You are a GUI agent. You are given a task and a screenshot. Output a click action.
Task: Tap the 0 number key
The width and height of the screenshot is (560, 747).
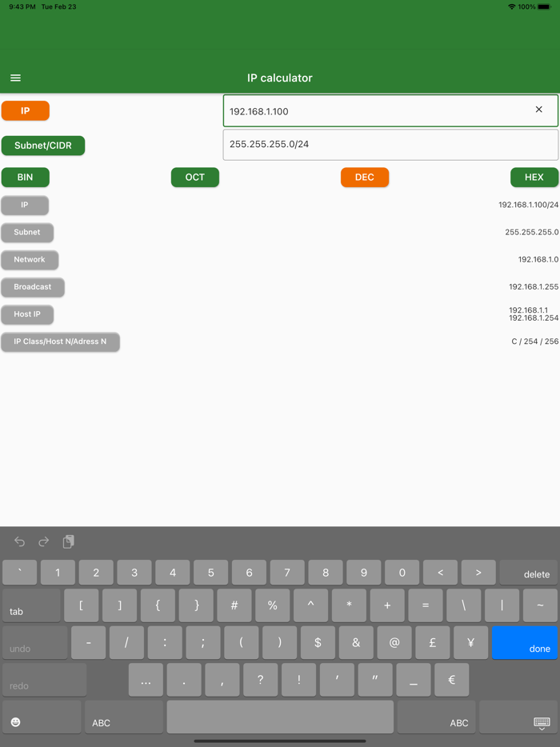pos(402,572)
